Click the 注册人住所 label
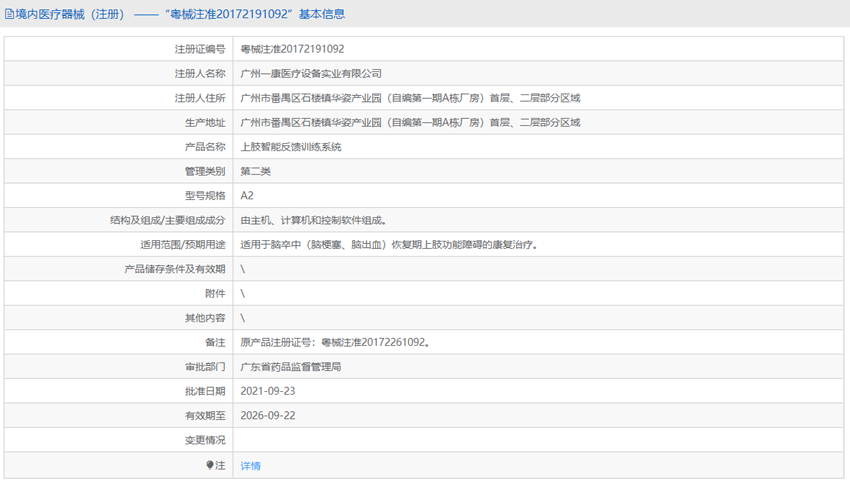The image size is (850, 483). coord(199,98)
